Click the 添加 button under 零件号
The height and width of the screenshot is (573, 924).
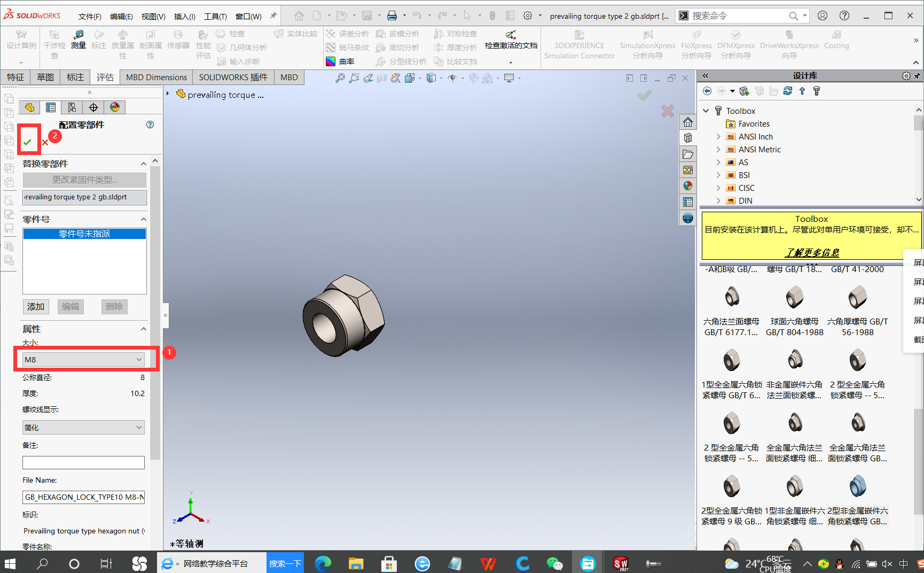(36, 306)
